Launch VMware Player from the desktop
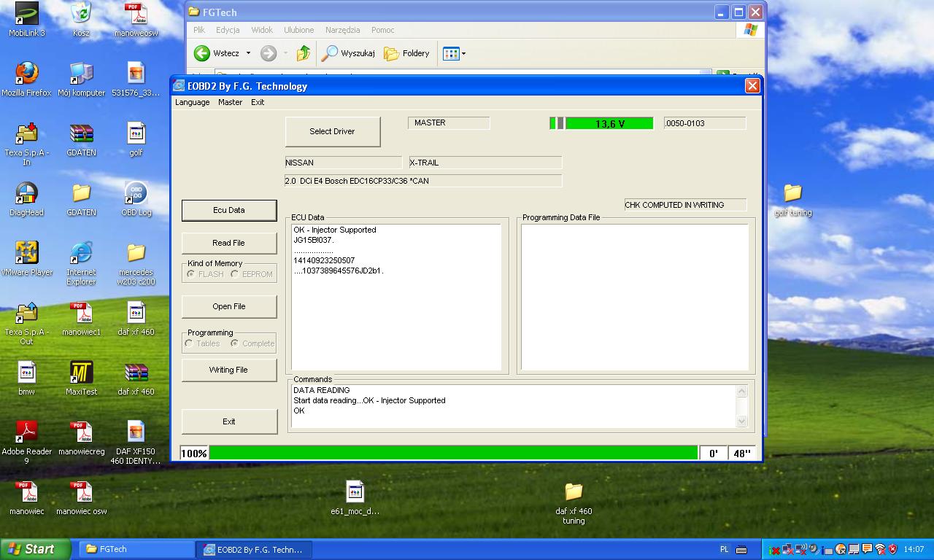This screenshot has width=934, height=560. tap(27, 259)
